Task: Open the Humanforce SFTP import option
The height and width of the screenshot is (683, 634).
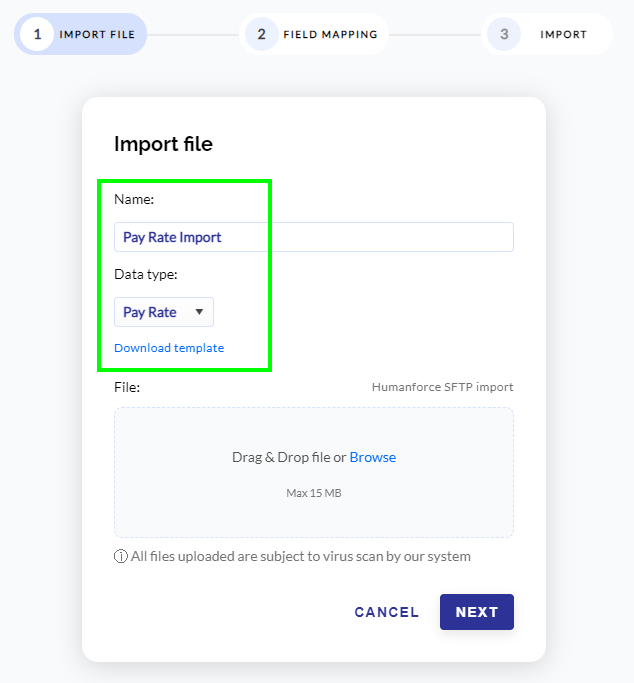Action: coord(442,387)
